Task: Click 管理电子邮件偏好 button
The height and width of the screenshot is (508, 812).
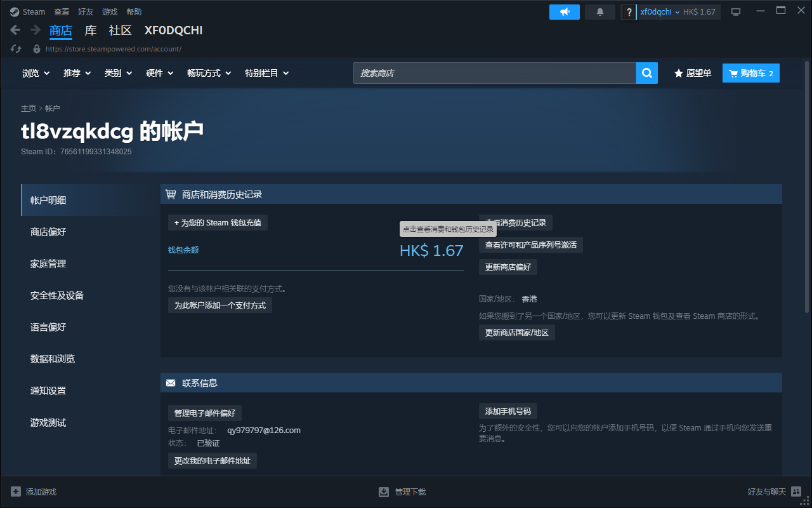Action: [x=205, y=413]
